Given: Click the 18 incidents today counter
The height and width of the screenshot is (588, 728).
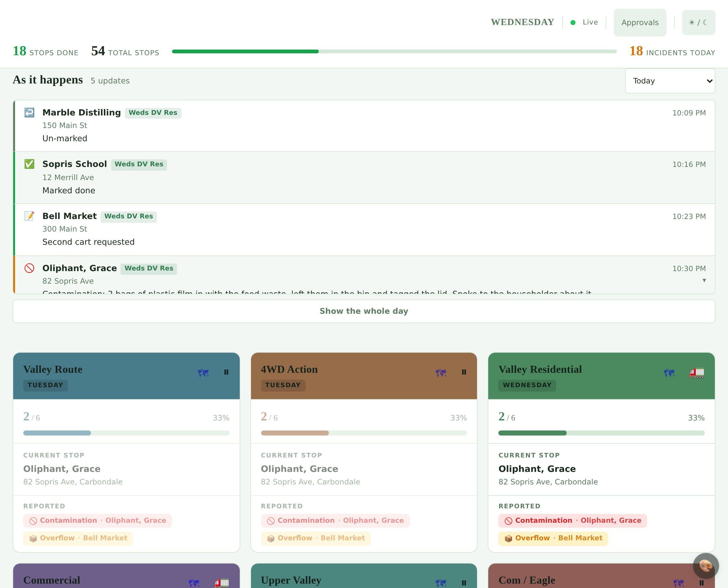Looking at the screenshot, I should [672, 51].
